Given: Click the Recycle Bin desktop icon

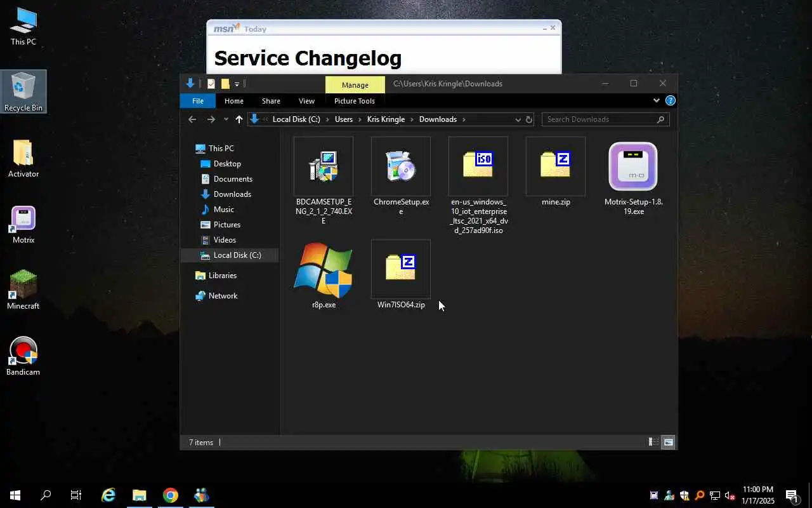Looking at the screenshot, I should coord(23,91).
